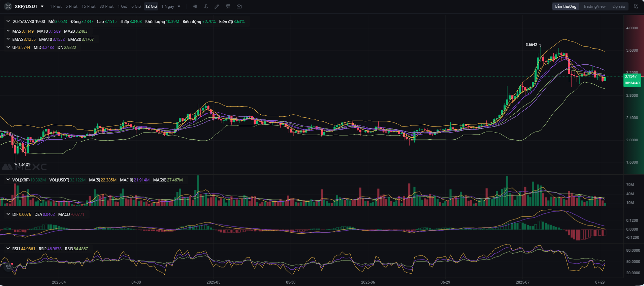This screenshot has height=286, width=644.
Task: Choose the 6 Giờ timeframe
Action: [136, 6]
